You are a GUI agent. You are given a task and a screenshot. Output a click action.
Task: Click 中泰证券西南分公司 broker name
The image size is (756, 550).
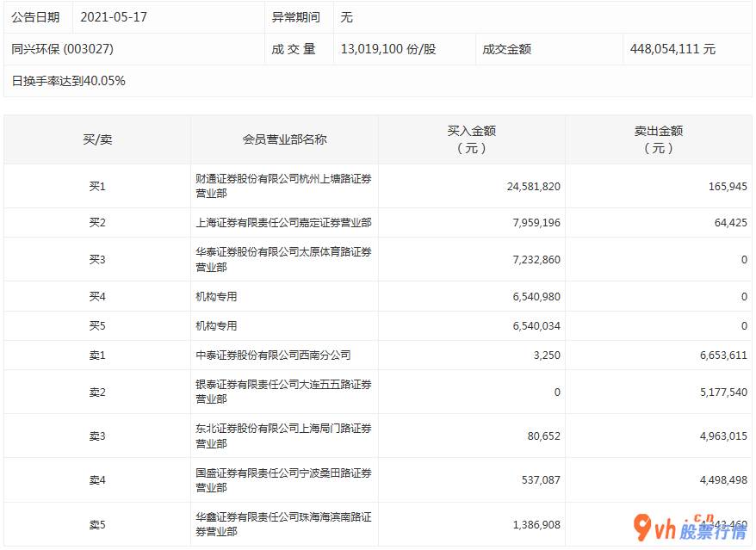(273, 355)
